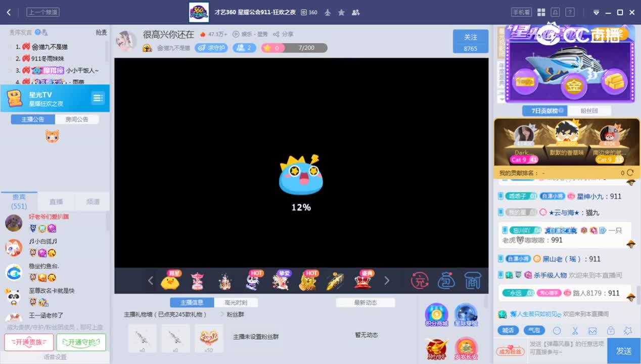The height and width of the screenshot is (364, 641).
Task: Select the gift tagged 挚爱
Action: click(x=281, y=280)
